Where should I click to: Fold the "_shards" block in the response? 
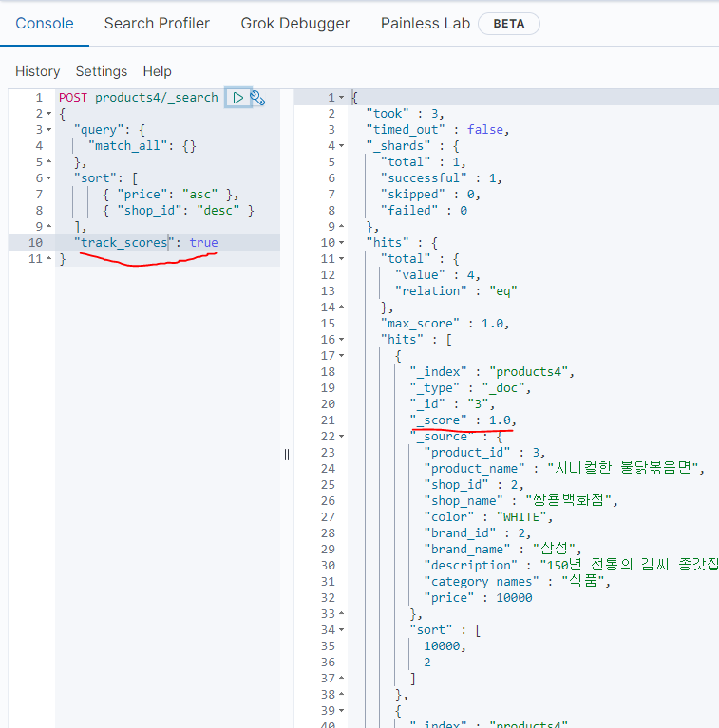click(341, 146)
